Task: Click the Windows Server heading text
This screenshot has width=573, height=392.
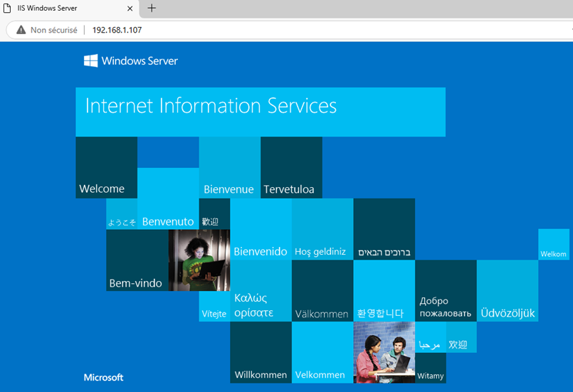Action: click(140, 60)
